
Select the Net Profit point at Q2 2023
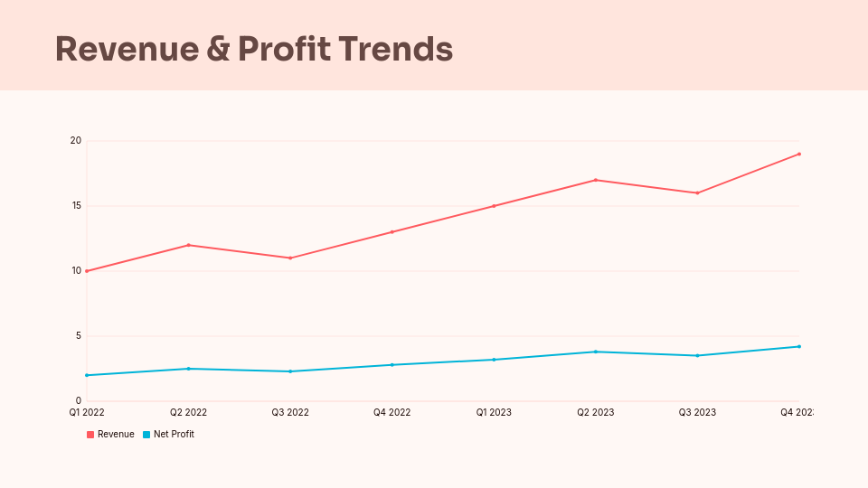point(596,352)
